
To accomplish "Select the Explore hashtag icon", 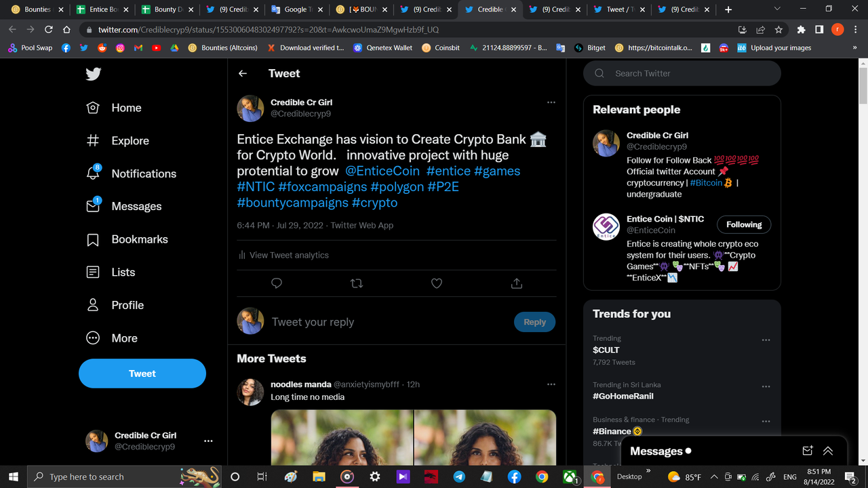I will 92,140.
